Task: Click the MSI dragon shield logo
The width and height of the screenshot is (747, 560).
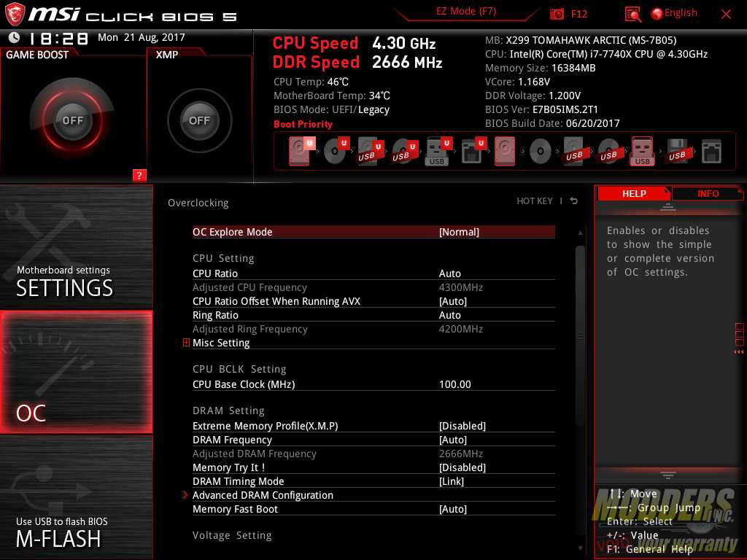Action: tap(15, 14)
